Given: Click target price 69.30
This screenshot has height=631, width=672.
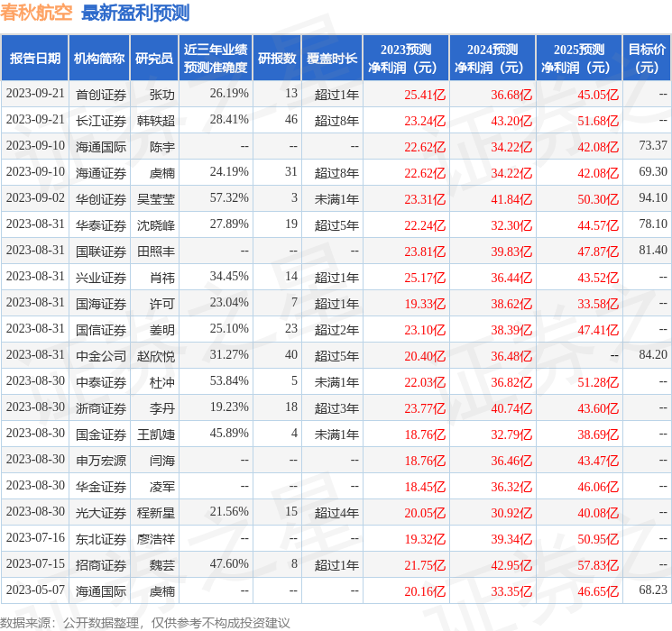Looking at the screenshot, I should 653,172.
